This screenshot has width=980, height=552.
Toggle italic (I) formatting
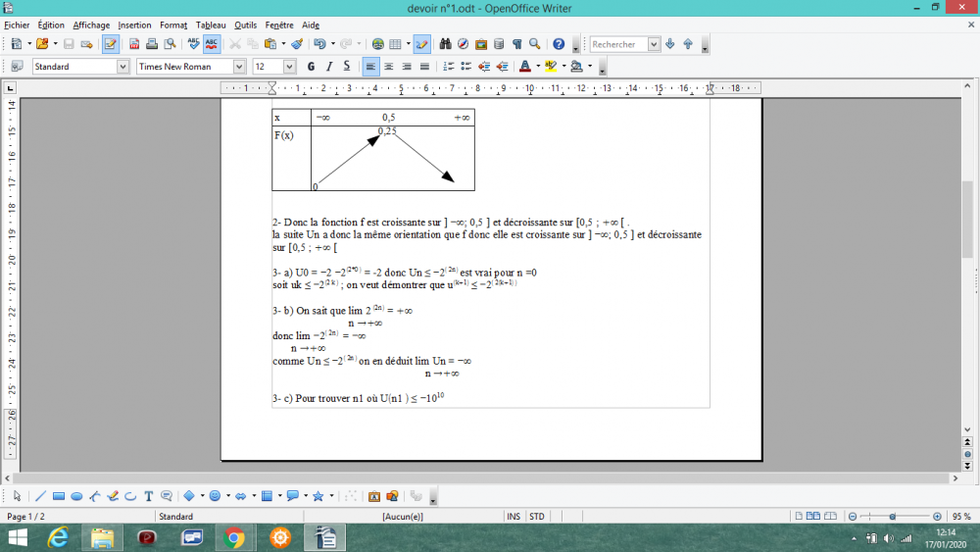point(329,67)
